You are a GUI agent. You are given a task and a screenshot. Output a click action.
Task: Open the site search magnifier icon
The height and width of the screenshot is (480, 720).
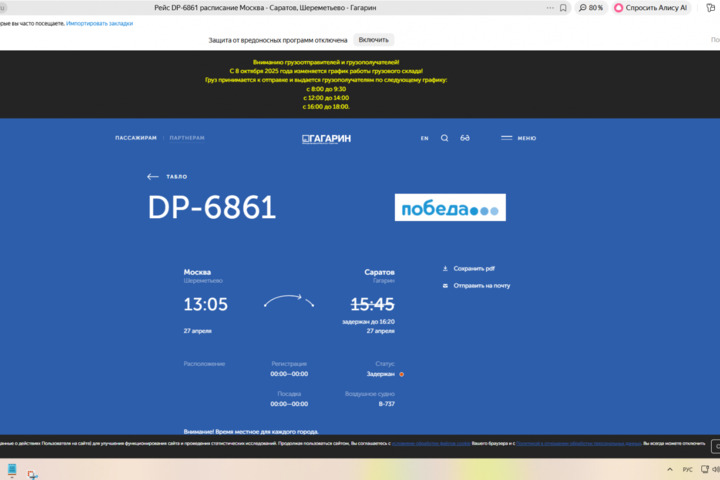444,138
